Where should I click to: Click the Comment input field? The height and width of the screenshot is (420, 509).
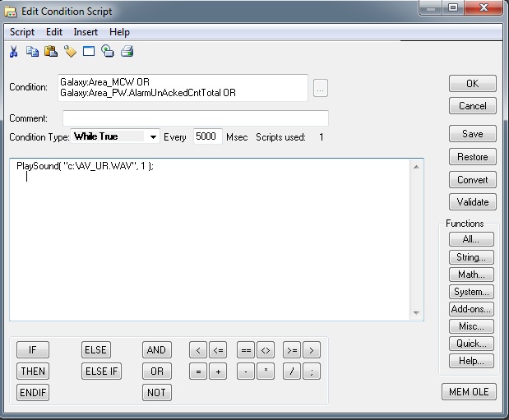tap(195, 118)
